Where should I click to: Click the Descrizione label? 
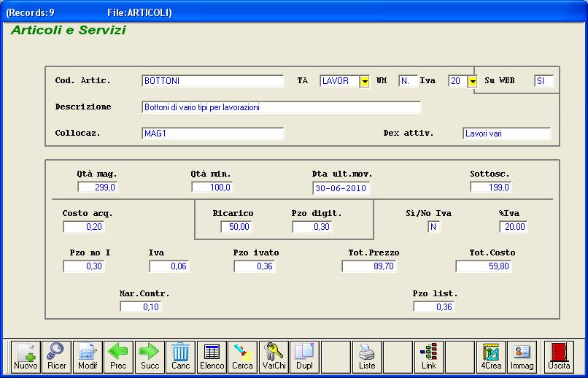click(x=83, y=107)
